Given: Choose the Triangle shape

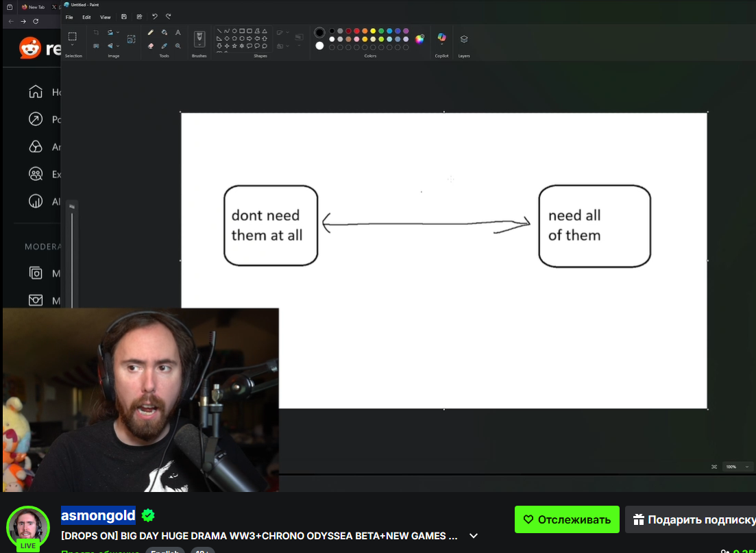Looking at the screenshot, I should [264, 31].
